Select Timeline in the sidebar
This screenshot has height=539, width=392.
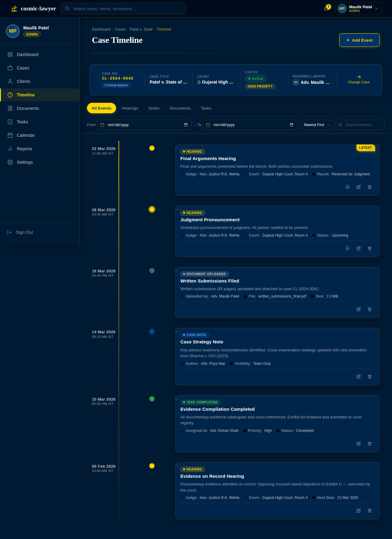pos(40,95)
